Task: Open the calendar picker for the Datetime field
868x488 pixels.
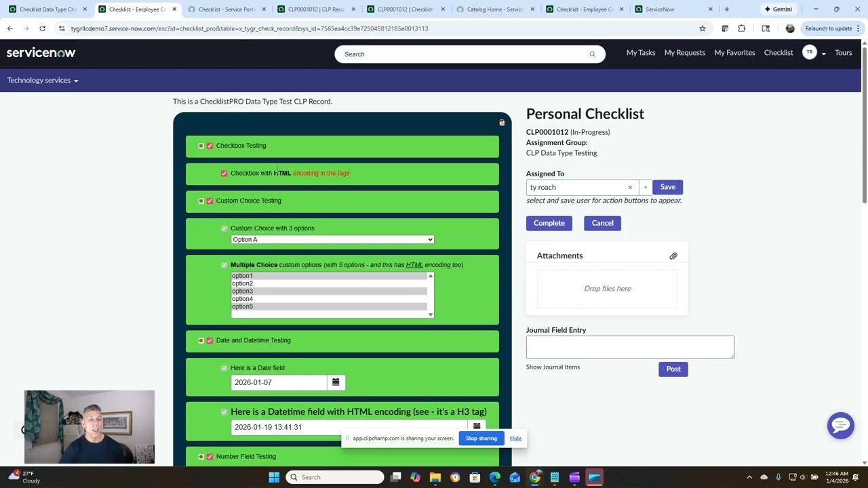Action: click(x=476, y=426)
